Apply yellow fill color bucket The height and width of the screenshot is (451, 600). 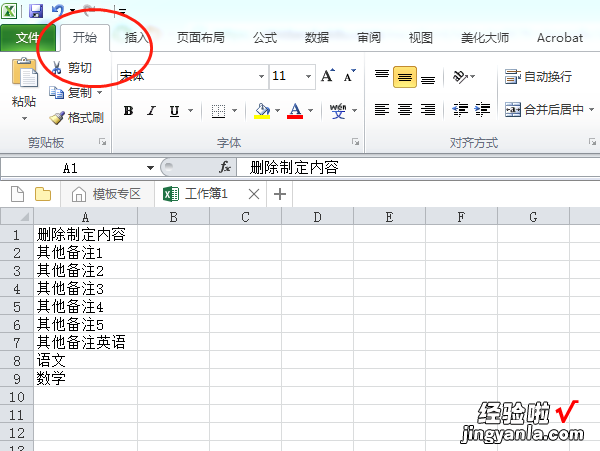coord(262,111)
